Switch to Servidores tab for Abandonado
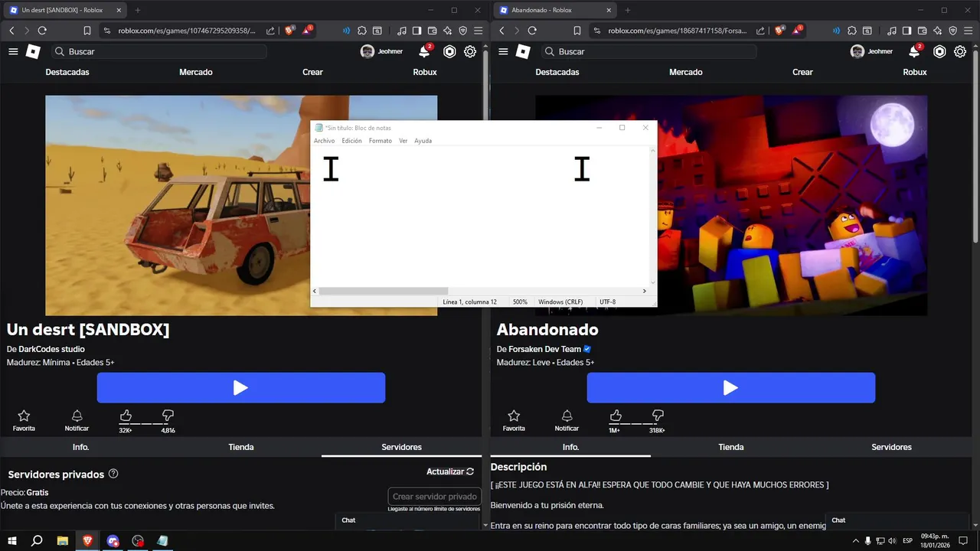Viewport: 980px width, 551px height. pyautogui.click(x=891, y=447)
